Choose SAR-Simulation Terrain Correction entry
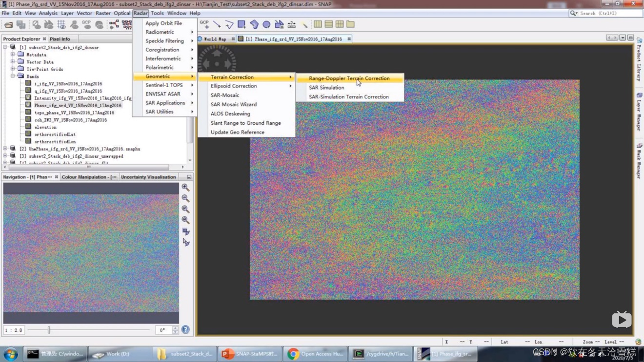Image resolution: width=644 pixels, height=362 pixels. click(x=350, y=96)
